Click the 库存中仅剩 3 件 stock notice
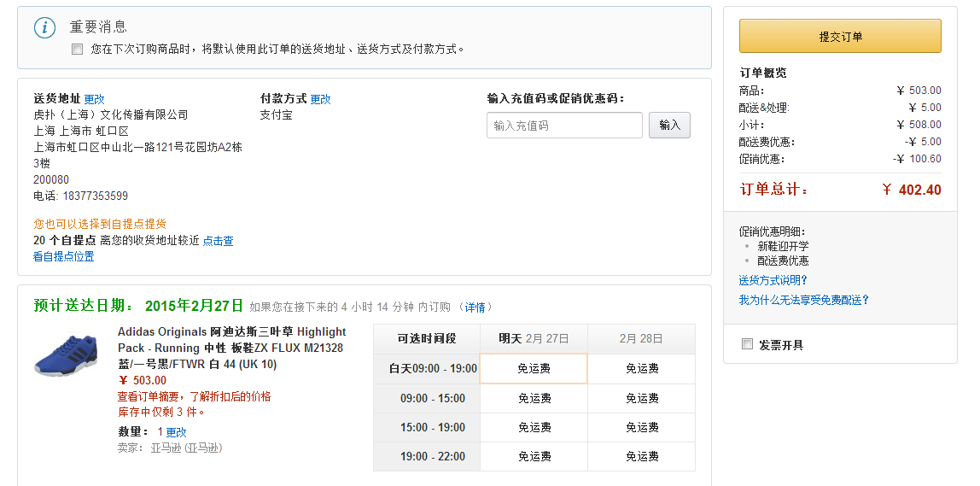This screenshot has width=980, height=486. (x=161, y=413)
